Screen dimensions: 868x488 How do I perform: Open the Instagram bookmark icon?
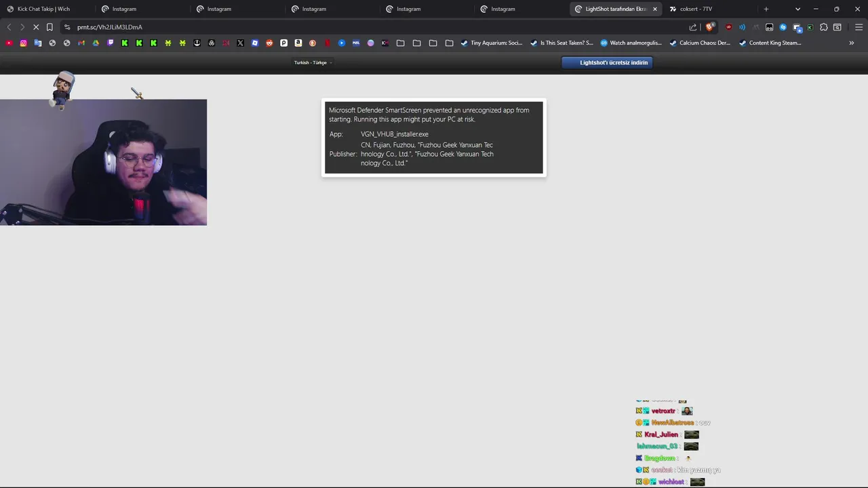coord(23,43)
